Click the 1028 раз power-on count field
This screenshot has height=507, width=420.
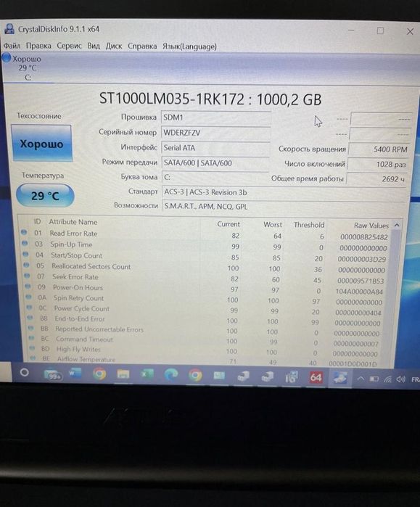click(378, 164)
